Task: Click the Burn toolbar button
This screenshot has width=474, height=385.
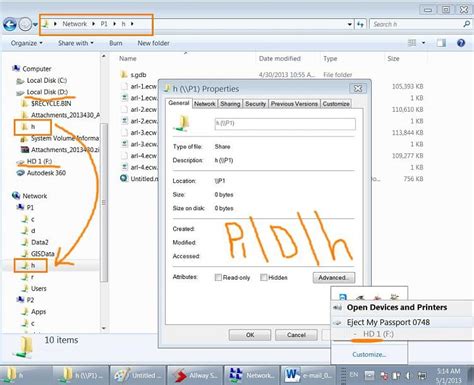Action: [x=116, y=43]
